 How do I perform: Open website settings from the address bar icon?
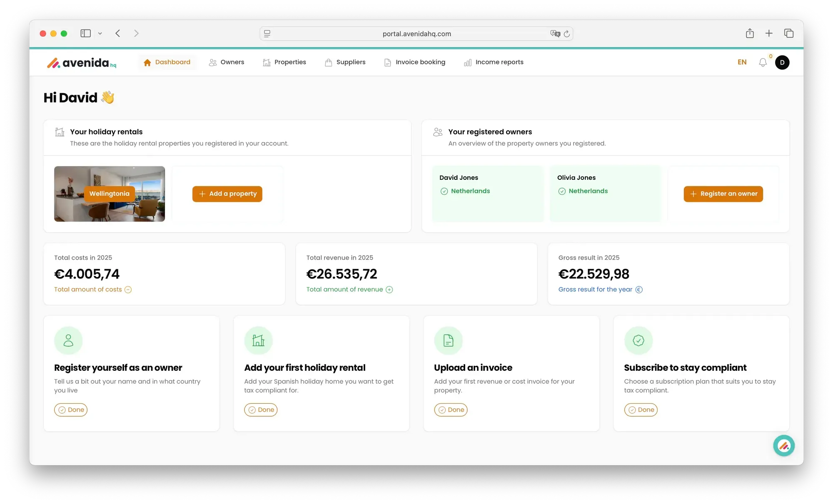pos(267,33)
